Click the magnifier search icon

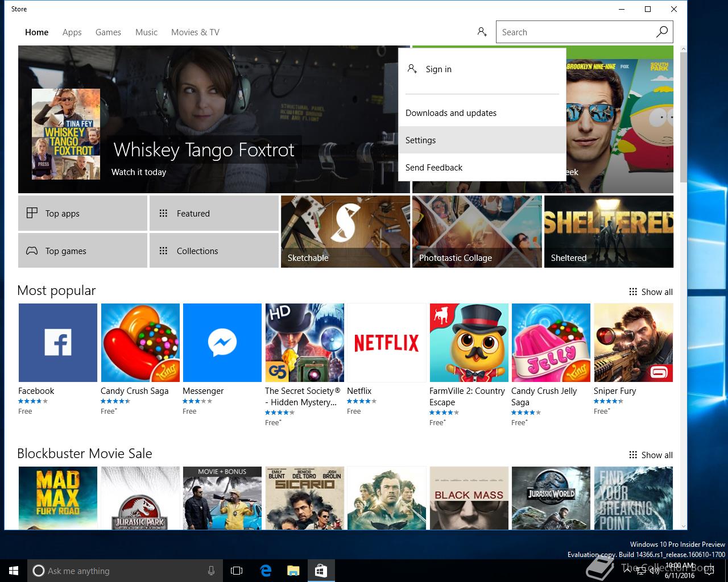(x=661, y=32)
